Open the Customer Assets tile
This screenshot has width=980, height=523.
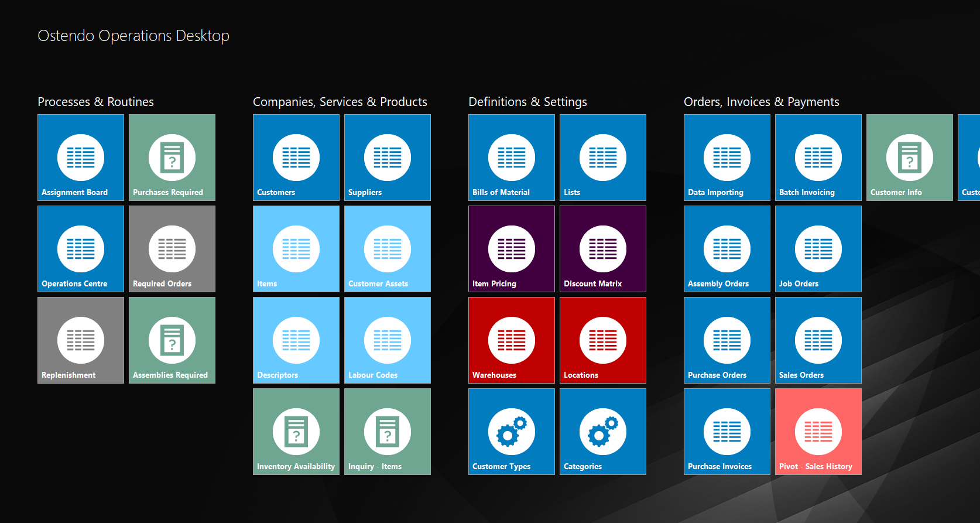388,249
